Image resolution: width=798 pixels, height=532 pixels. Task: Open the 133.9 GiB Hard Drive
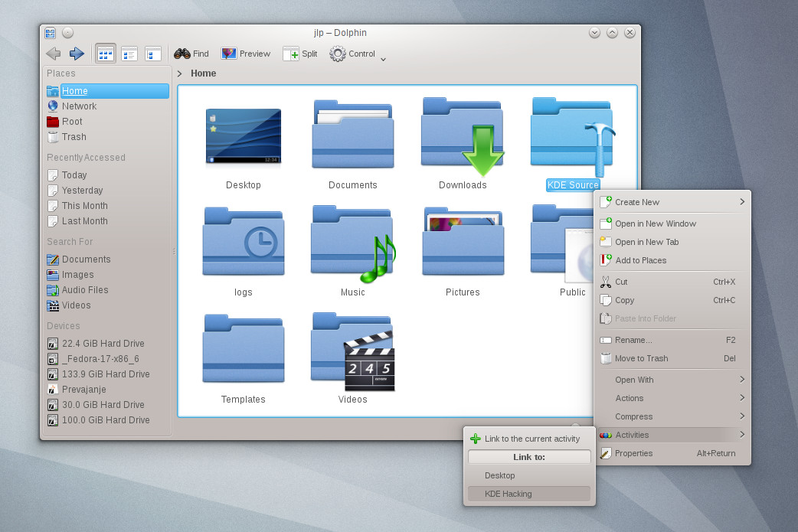[x=107, y=374]
